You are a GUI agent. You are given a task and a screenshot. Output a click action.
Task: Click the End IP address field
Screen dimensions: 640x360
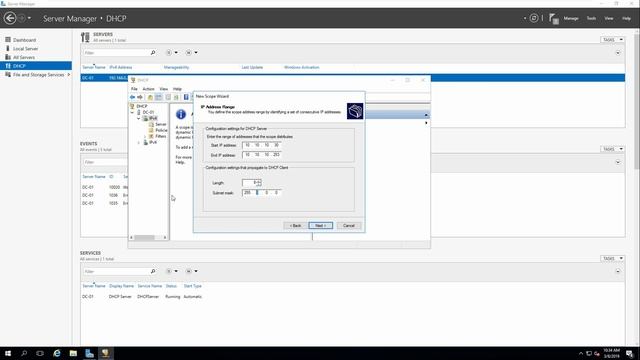[x=261, y=155]
